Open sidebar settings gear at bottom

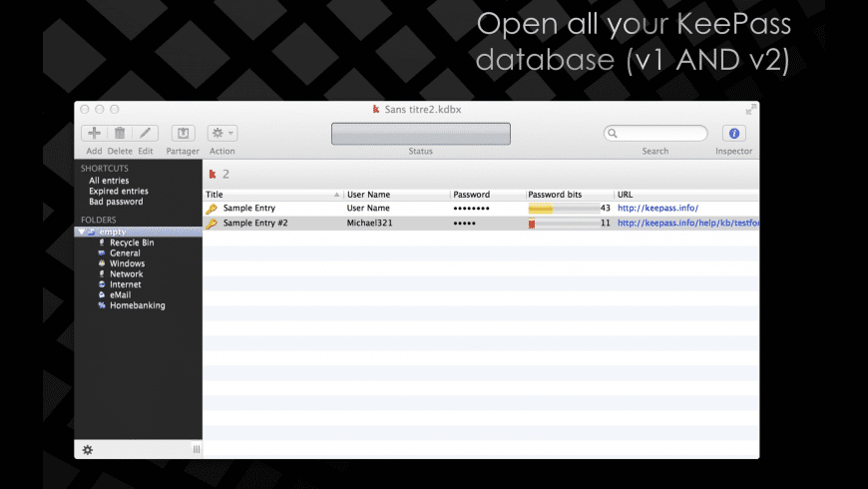(88, 450)
